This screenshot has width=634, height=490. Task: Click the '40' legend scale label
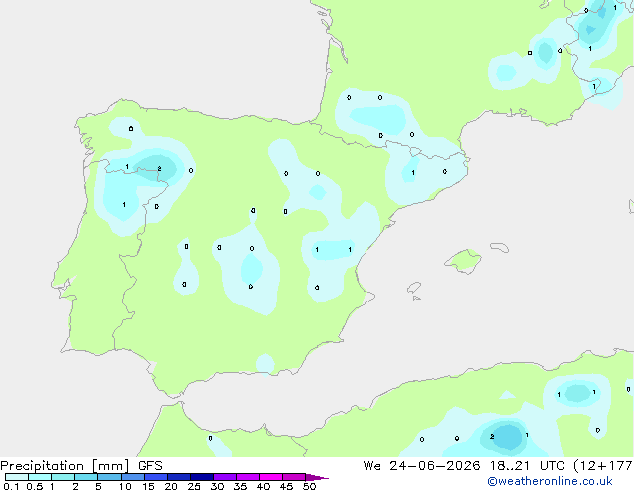pyautogui.click(x=263, y=486)
